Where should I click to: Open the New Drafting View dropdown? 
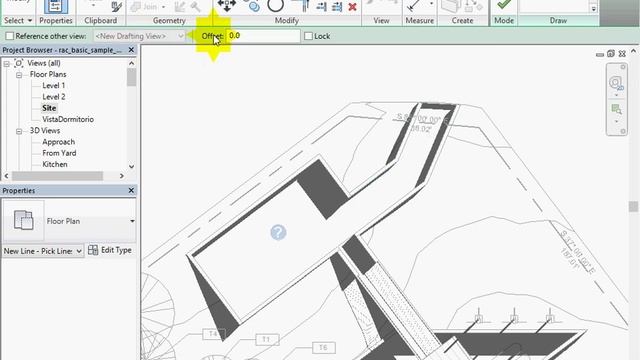tap(139, 36)
